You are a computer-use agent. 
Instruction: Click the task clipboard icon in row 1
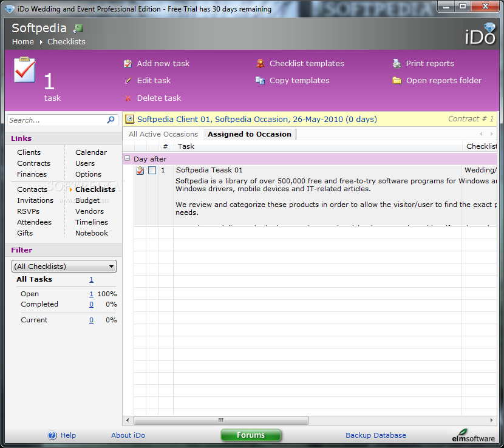coord(140,171)
